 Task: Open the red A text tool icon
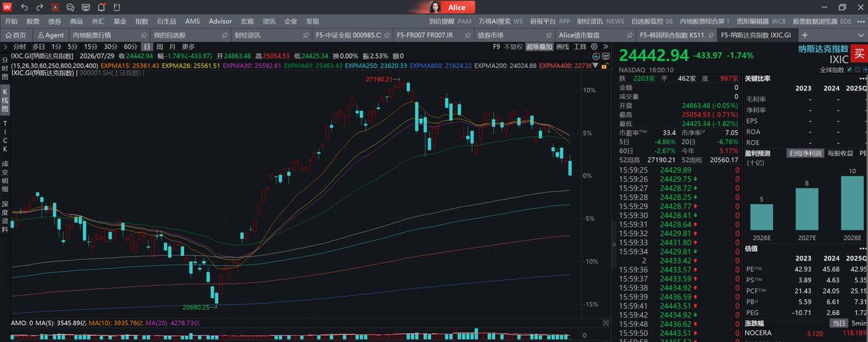[54, 7]
